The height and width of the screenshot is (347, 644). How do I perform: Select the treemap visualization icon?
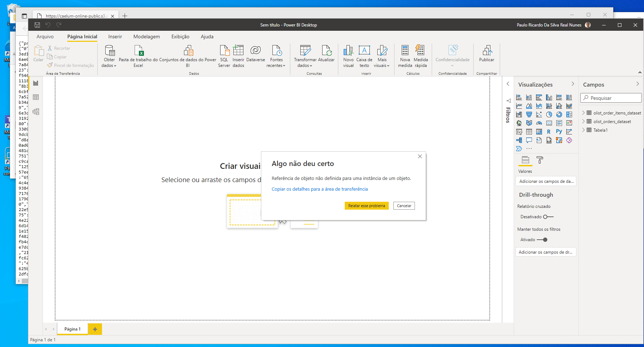[569, 114]
